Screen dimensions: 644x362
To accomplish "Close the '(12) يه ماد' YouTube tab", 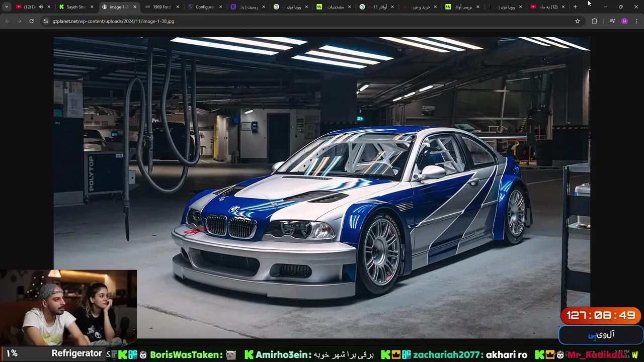I will [x=563, y=7].
